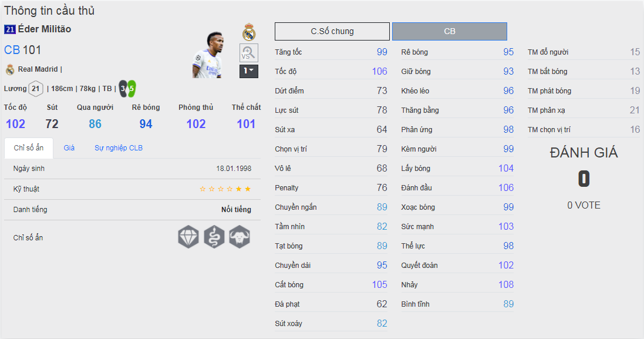Viewport: 644px width, 339px height.
Task: Open the Sự nghiệp CLB tab
Action: 119,148
